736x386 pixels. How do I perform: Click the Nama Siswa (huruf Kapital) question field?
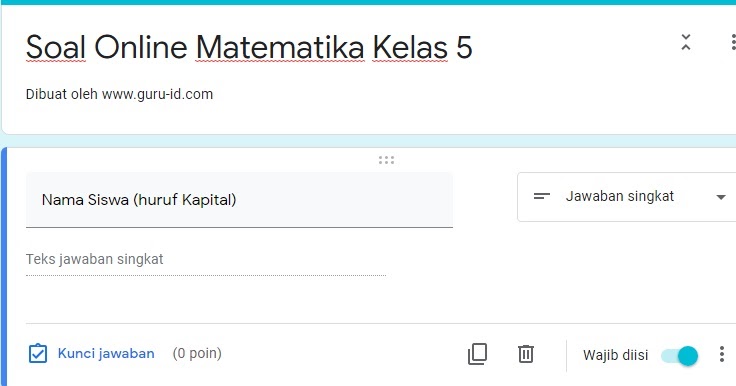239,200
